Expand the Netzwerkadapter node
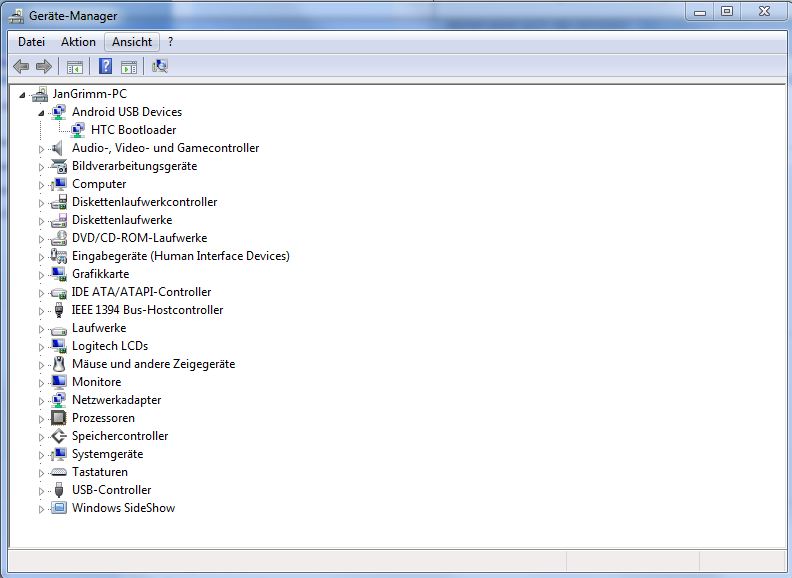 click(41, 401)
